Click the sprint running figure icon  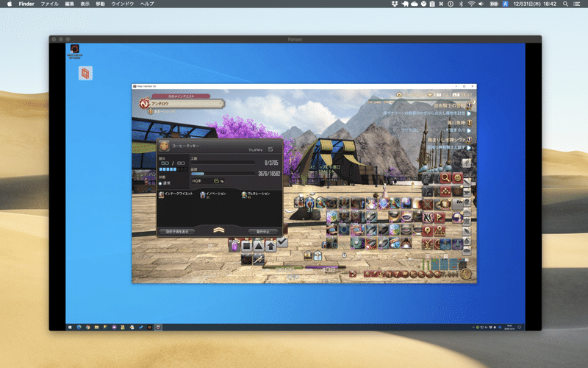tap(259, 259)
